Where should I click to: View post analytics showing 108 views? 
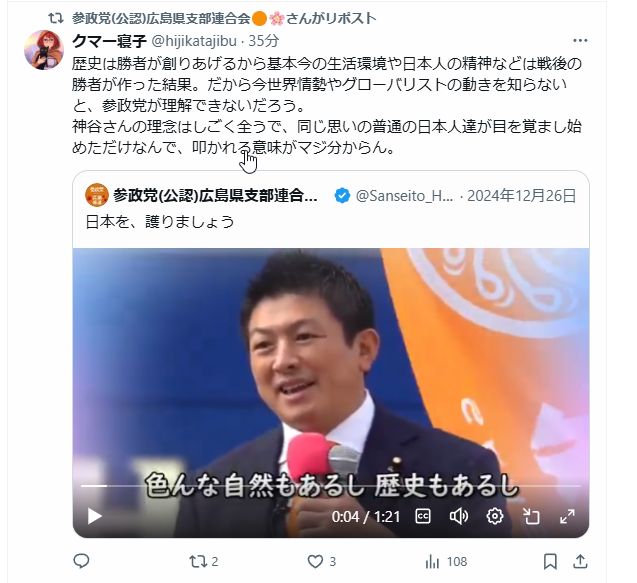446,561
